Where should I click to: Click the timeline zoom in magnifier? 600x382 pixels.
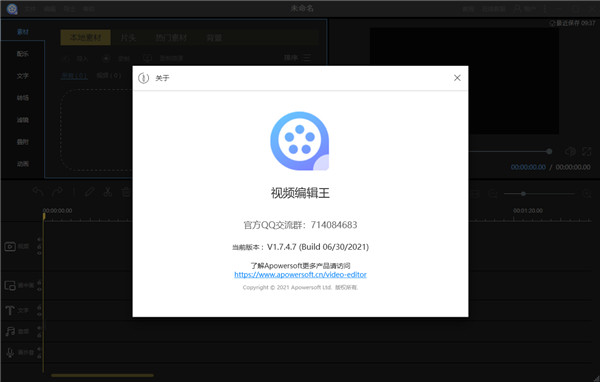tap(587, 194)
